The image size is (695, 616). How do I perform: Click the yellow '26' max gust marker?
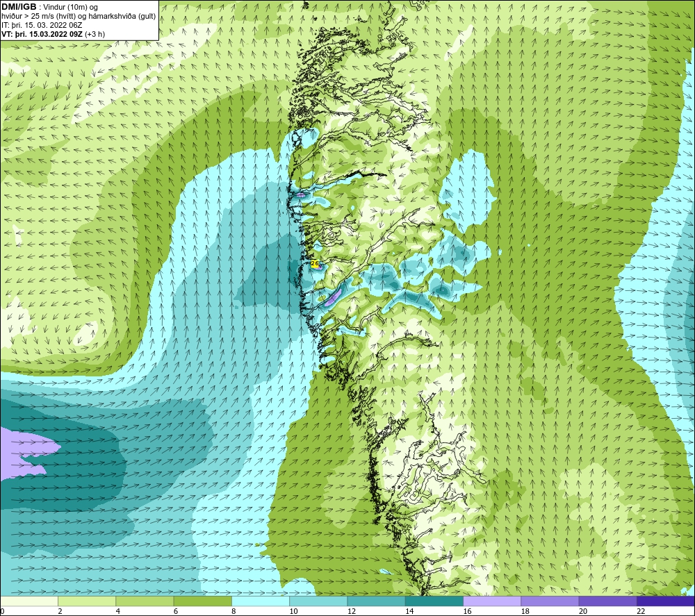point(315,263)
